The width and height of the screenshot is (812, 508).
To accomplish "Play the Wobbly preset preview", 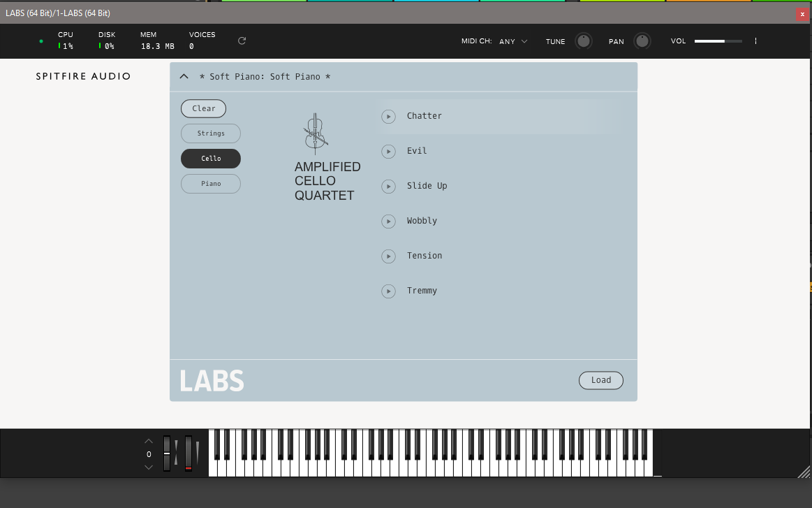I will pos(388,222).
